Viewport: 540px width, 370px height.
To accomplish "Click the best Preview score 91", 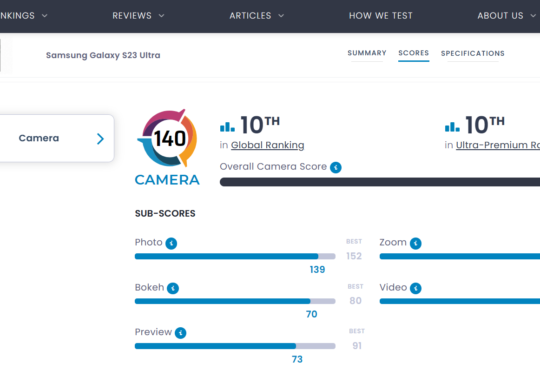I will tap(357, 346).
